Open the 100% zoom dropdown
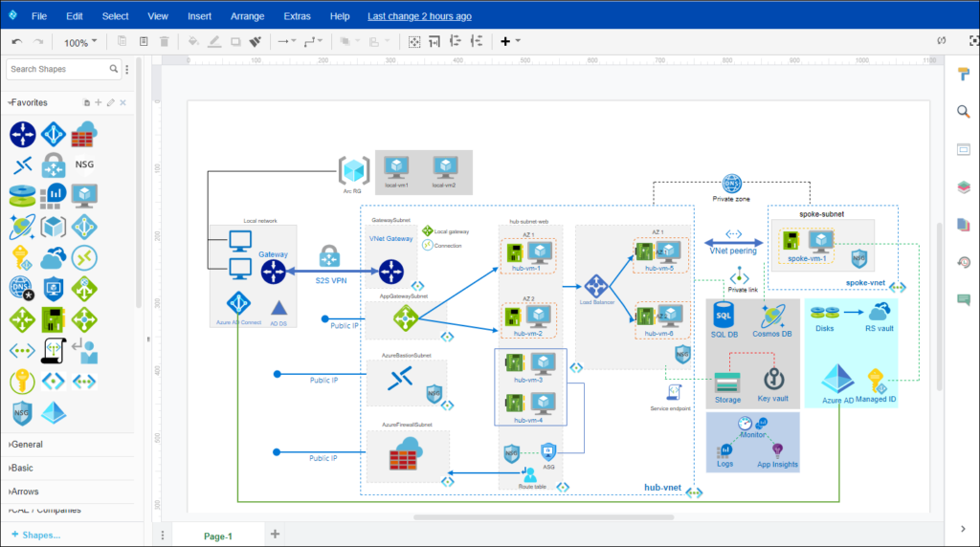 click(x=80, y=42)
